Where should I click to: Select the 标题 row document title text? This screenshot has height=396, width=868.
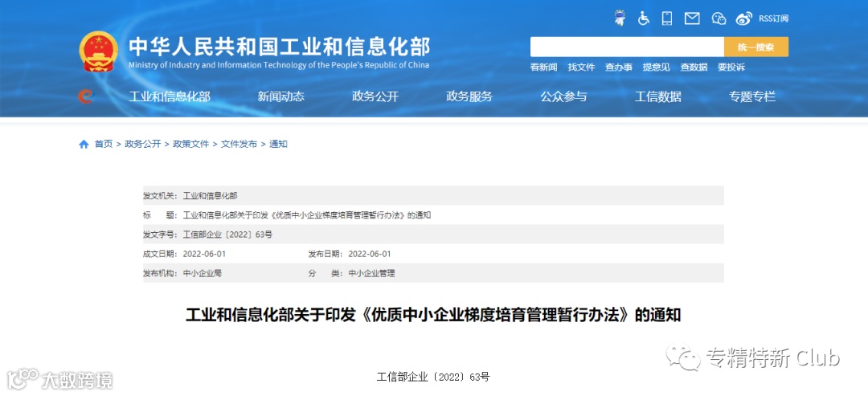[x=307, y=215]
